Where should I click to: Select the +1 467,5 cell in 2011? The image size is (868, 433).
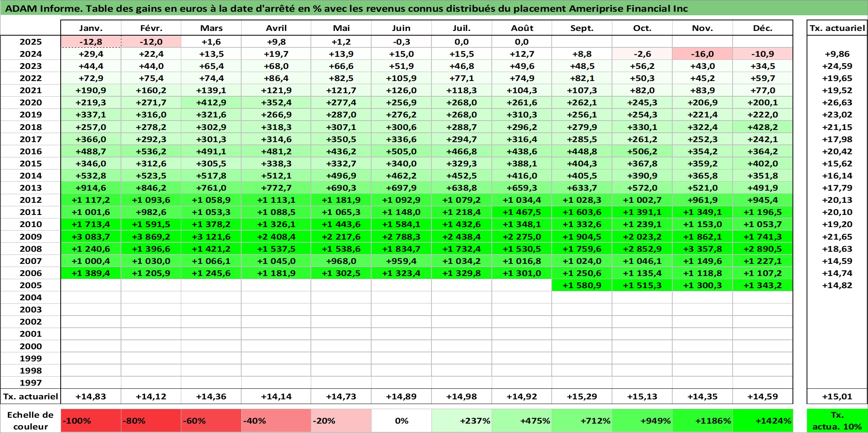click(x=522, y=212)
